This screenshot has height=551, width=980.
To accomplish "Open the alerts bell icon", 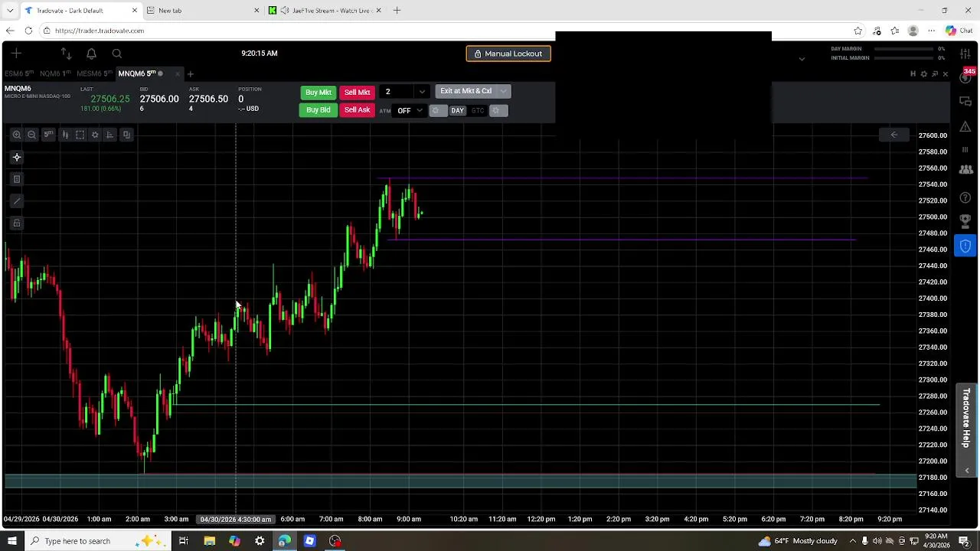I will pos(91,54).
